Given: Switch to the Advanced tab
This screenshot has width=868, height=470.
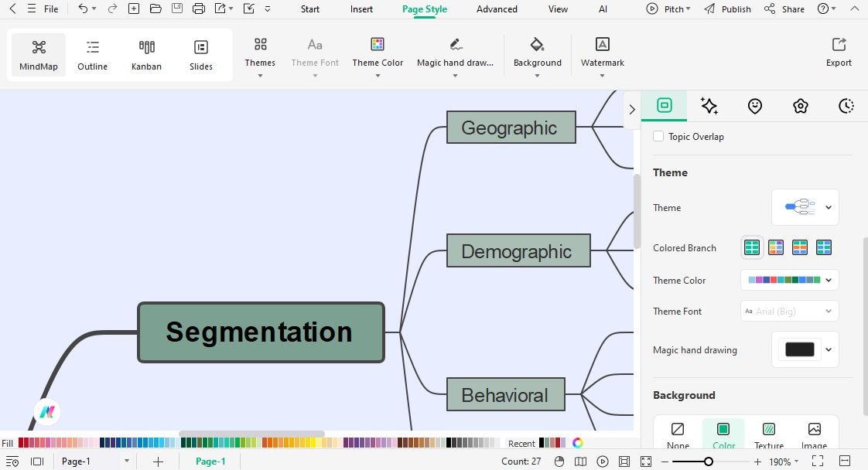Looking at the screenshot, I should [497, 9].
